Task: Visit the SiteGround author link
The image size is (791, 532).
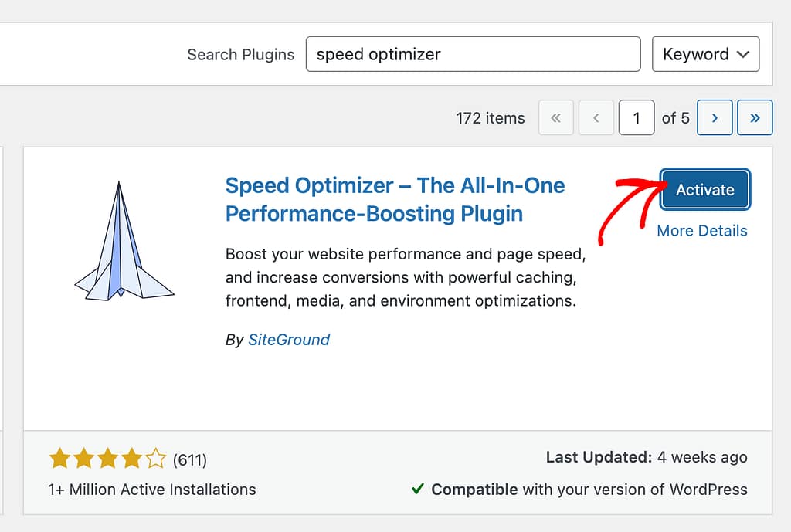Action: 288,340
